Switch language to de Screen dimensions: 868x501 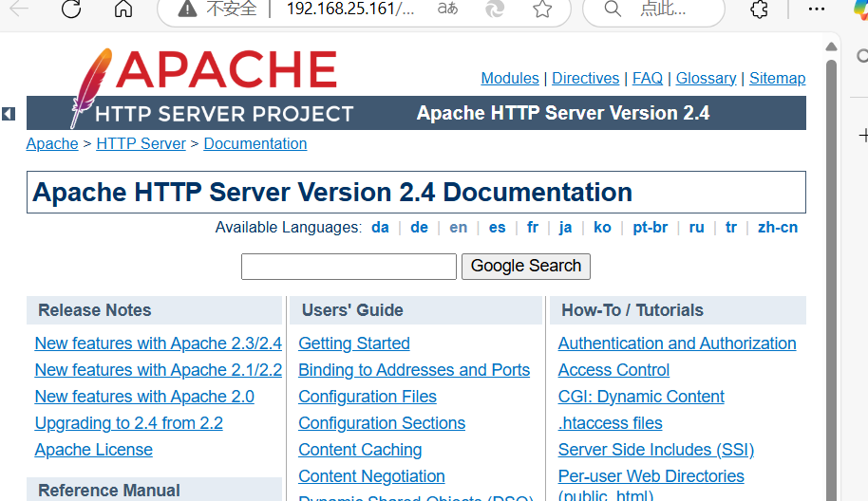point(419,228)
